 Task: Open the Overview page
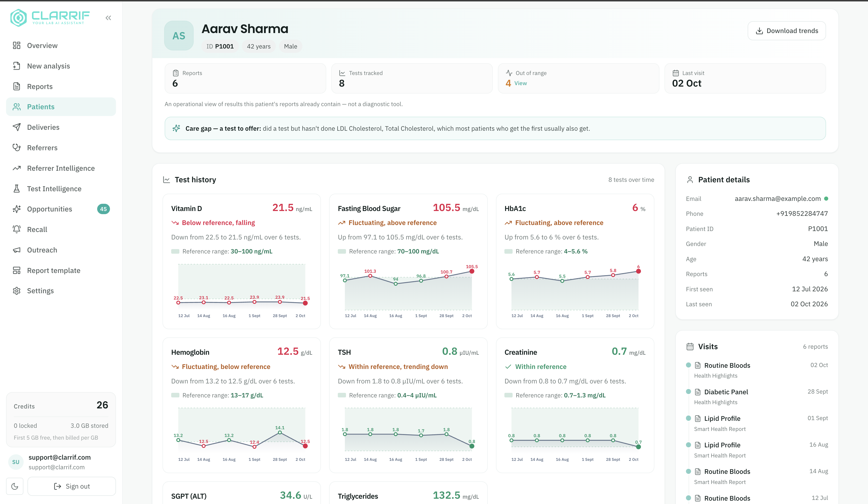pos(61,46)
